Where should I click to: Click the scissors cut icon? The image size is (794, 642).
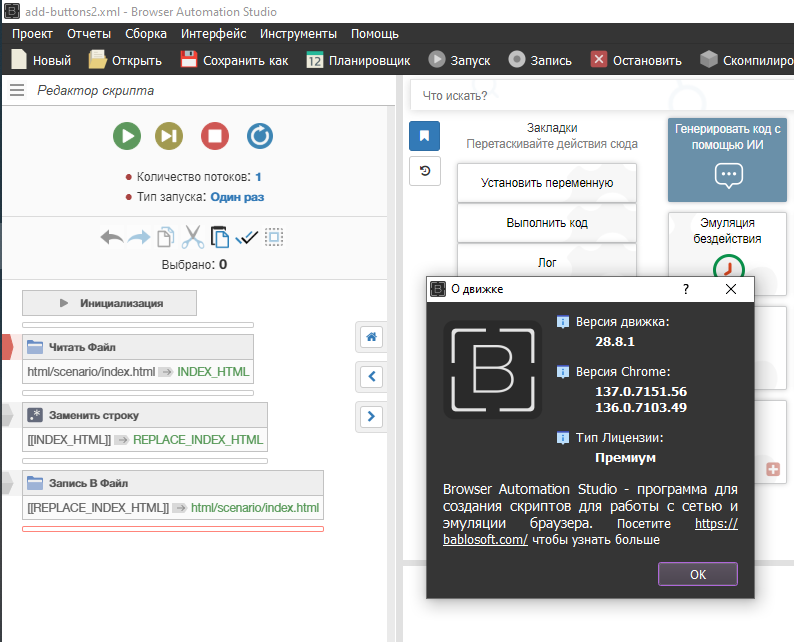(193, 237)
